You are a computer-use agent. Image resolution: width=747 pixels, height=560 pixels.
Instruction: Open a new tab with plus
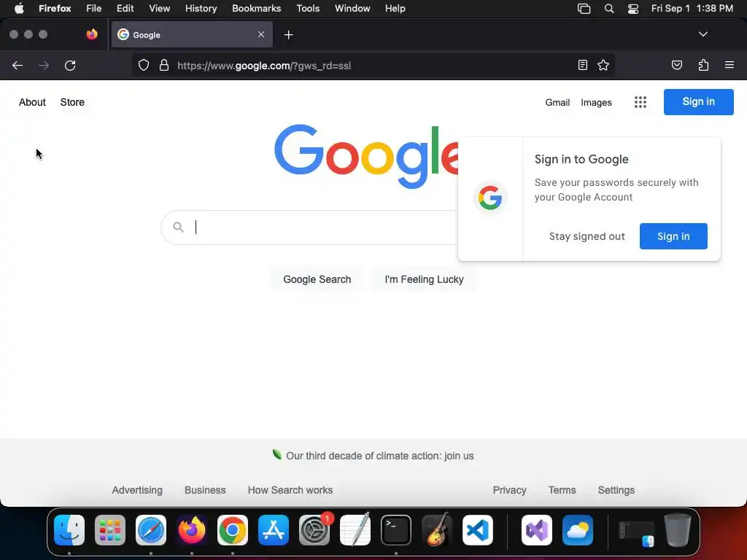(x=288, y=35)
